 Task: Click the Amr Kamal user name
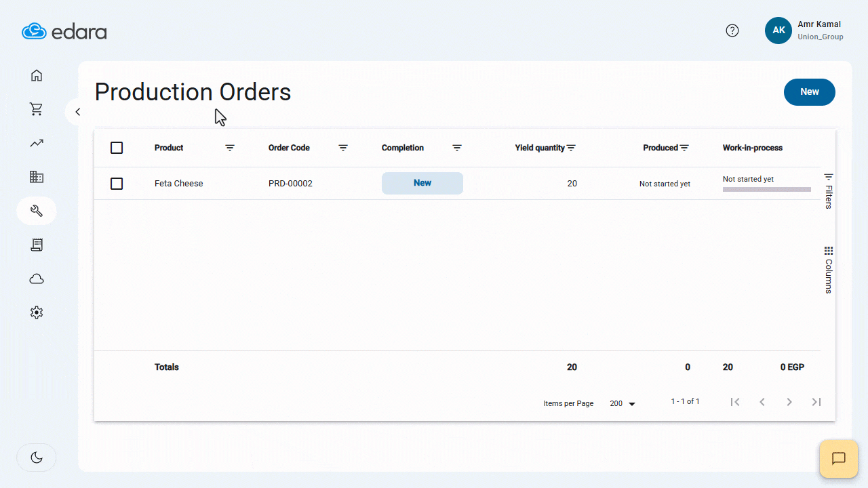tap(819, 24)
